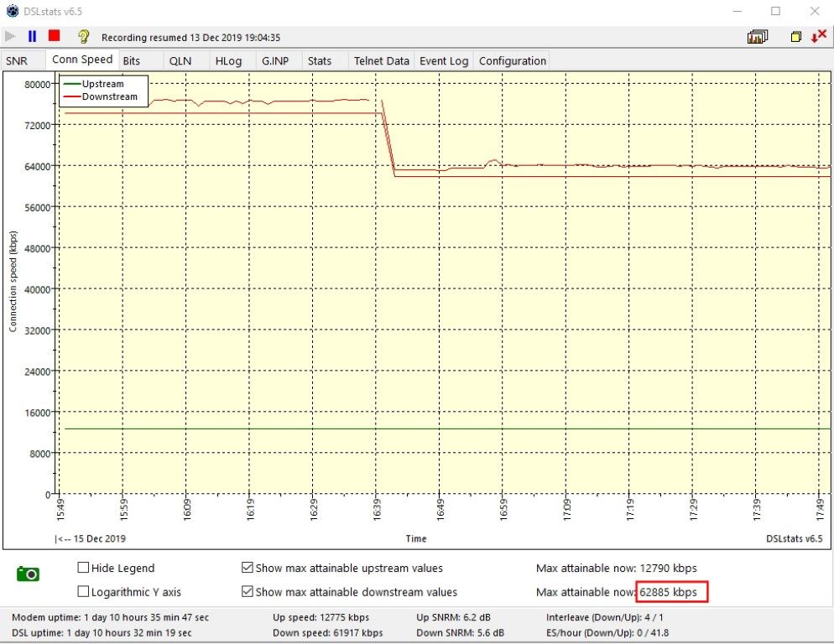Switch to the SNR tab
Image resolution: width=834 pixels, height=644 pixels.
pos(17,60)
